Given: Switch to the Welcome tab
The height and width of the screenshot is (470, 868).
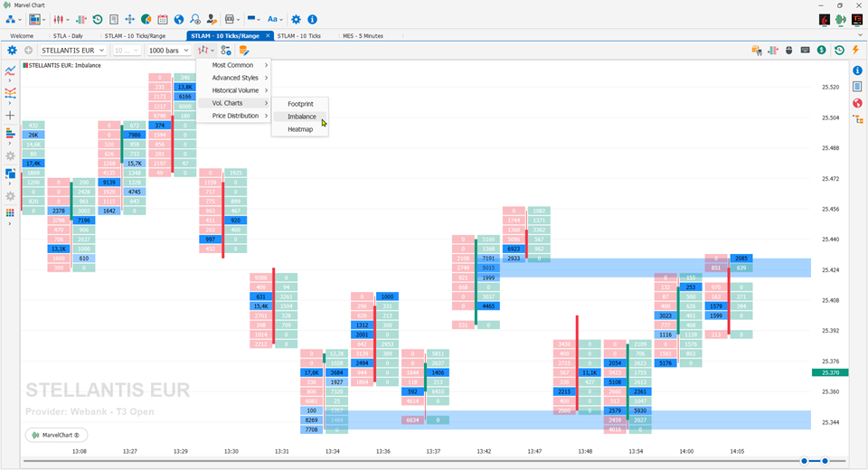Looking at the screenshot, I should [22, 35].
